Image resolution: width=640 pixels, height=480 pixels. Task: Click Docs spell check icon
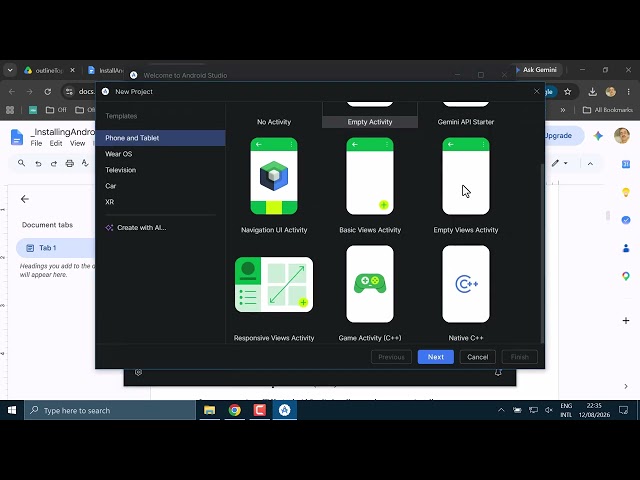pos(85,163)
